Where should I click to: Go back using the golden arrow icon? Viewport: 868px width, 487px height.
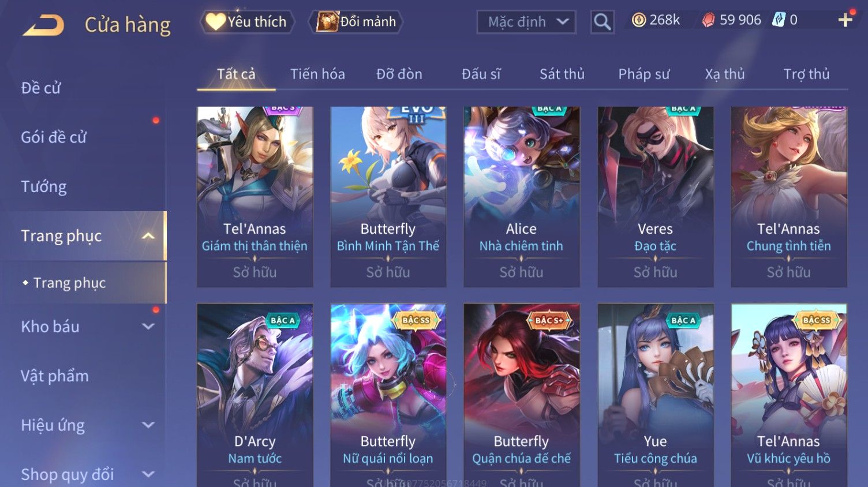click(43, 25)
